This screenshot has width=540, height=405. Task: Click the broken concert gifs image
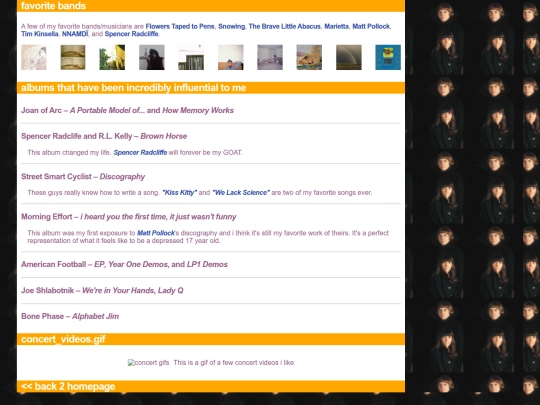pyautogui.click(x=148, y=363)
